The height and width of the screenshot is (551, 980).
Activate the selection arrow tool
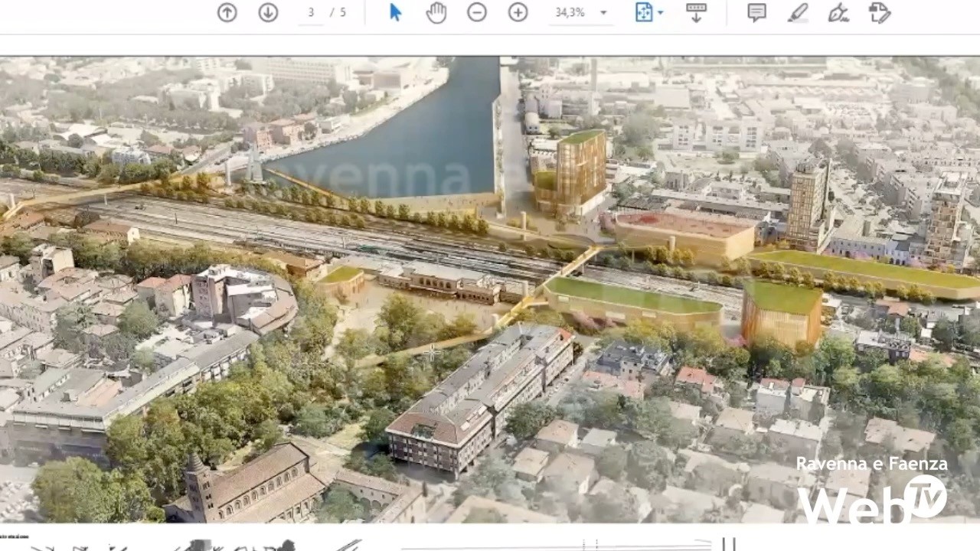(395, 12)
